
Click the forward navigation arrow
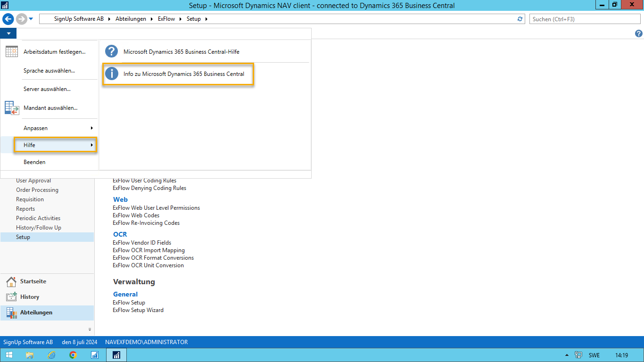pyautogui.click(x=21, y=19)
